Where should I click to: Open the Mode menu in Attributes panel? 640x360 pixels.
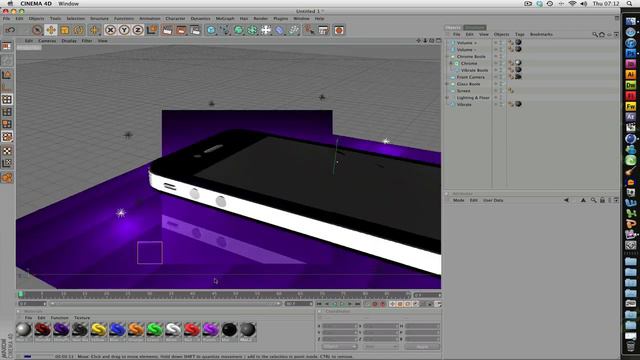[x=458, y=200]
